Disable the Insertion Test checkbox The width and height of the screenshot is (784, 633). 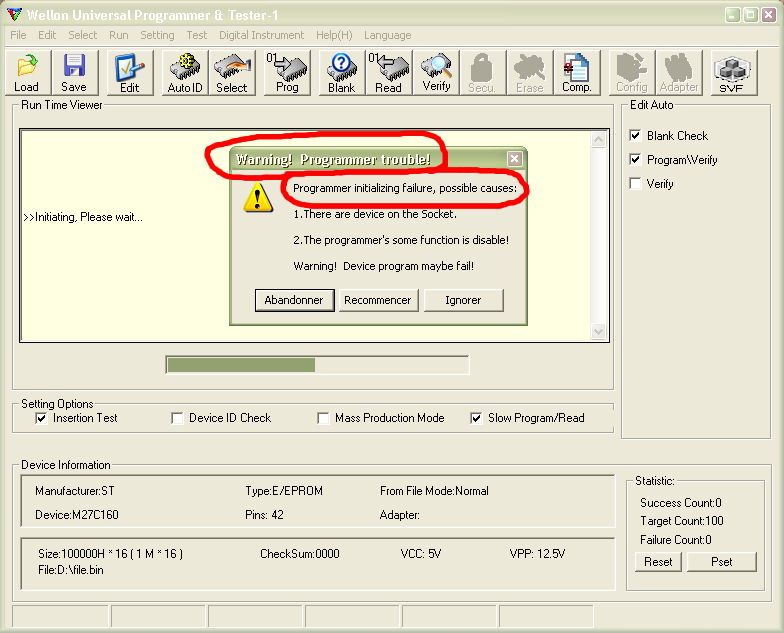(42, 418)
